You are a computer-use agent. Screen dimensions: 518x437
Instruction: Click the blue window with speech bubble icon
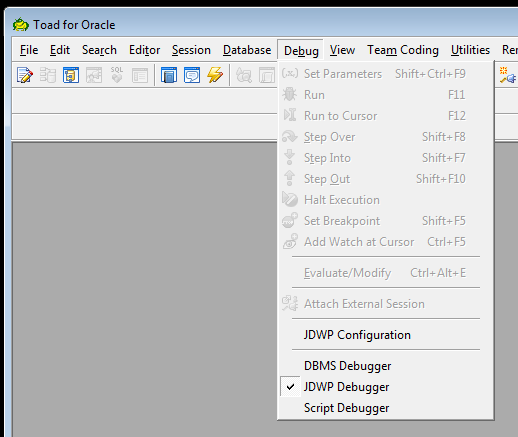192,75
